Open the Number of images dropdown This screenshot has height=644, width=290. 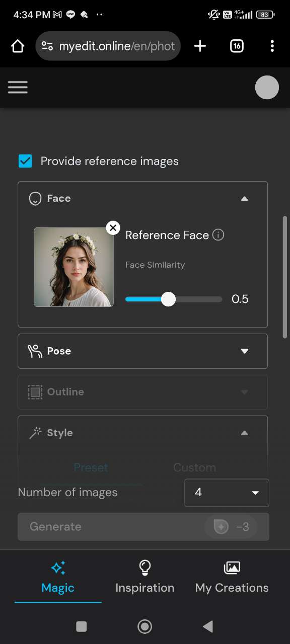tap(226, 493)
